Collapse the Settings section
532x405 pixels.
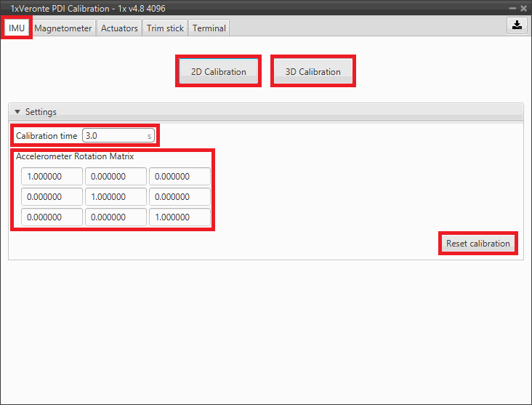[x=18, y=112]
